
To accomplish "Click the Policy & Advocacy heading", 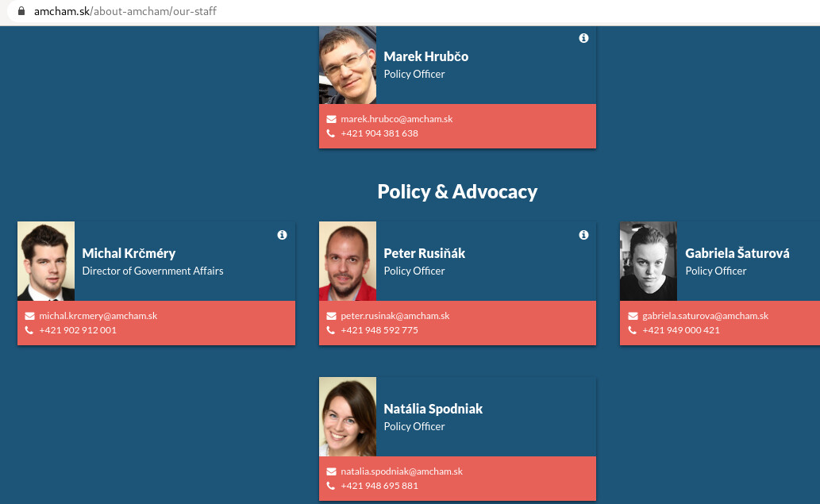I will tap(457, 191).
